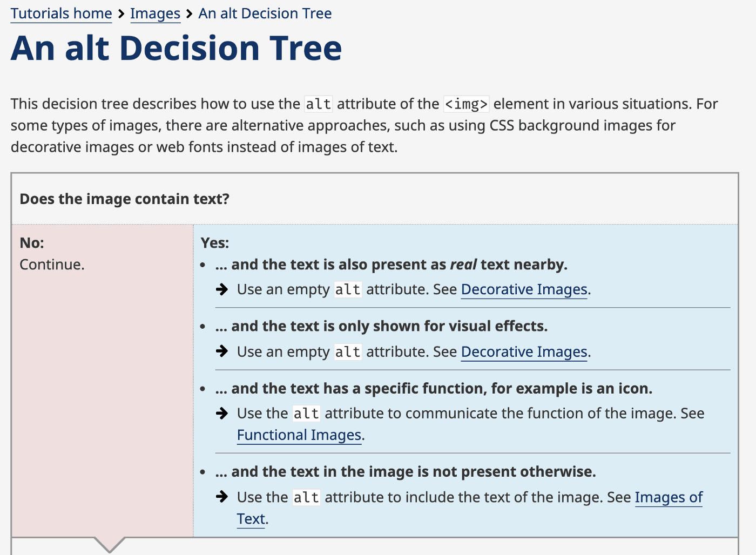Click the arrow icon in the last bullet point
The height and width of the screenshot is (555, 756).
[x=221, y=497]
